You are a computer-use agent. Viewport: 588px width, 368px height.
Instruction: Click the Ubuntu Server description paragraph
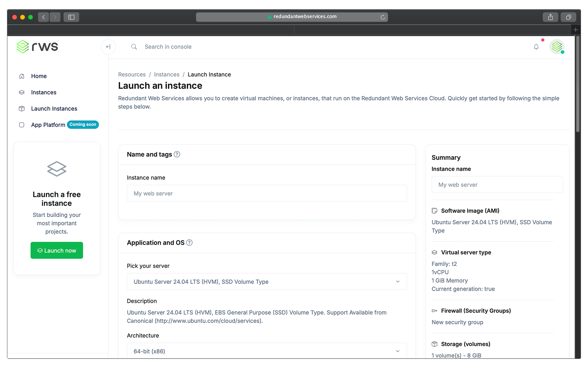(257, 316)
